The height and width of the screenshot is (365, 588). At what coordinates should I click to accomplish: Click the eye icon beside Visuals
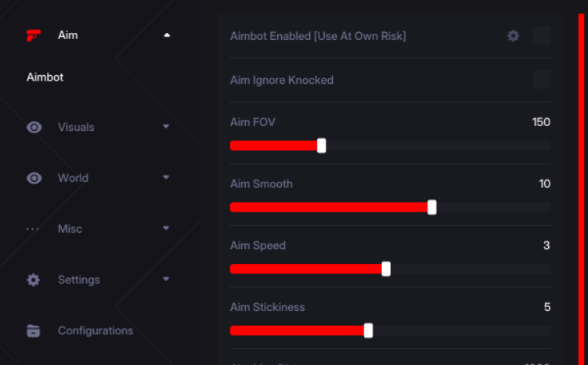(34, 127)
